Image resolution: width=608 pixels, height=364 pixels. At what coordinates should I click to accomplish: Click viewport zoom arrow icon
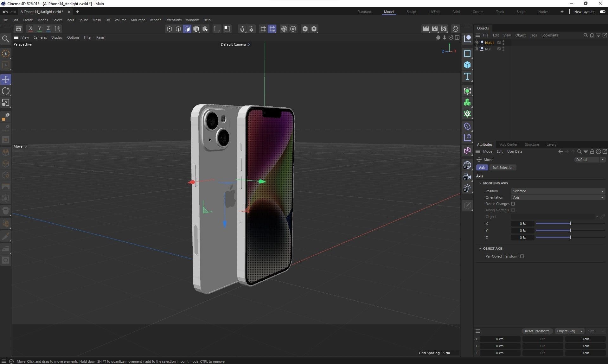coord(445,37)
